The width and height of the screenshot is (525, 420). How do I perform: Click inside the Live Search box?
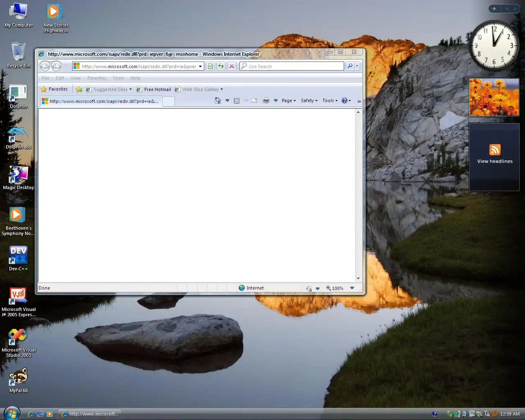click(292, 66)
